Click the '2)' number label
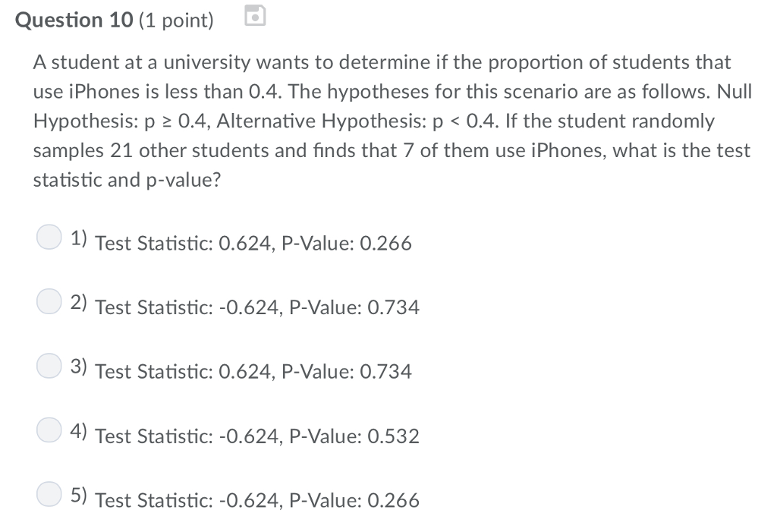Viewport: 777px width, 532px height. tap(79, 302)
